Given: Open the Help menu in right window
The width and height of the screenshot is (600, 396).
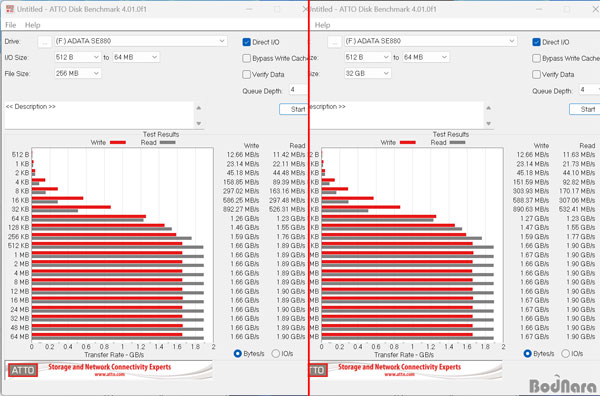Looking at the screenshot, I should pyautogui.click(x=322, y=25).
